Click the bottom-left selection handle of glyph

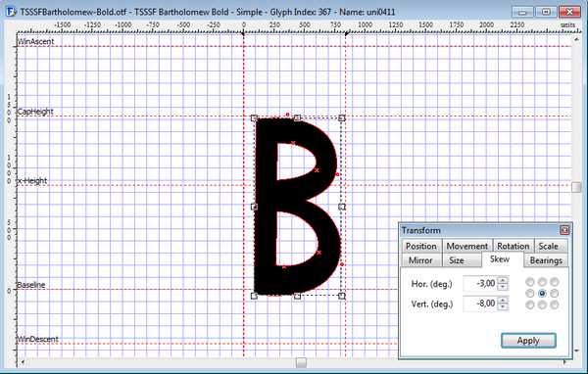[x=254, y=296]
